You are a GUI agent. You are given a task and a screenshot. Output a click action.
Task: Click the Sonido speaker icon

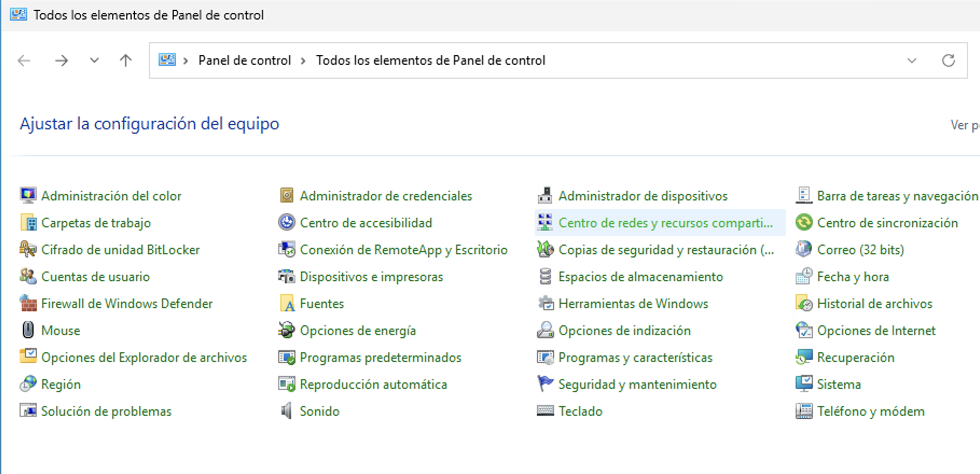click(x=287, y=410)
